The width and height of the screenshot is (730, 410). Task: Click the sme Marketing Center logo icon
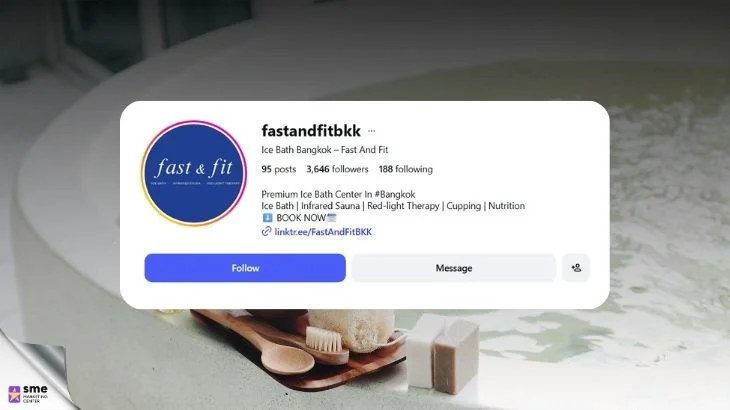coord(14,394)
